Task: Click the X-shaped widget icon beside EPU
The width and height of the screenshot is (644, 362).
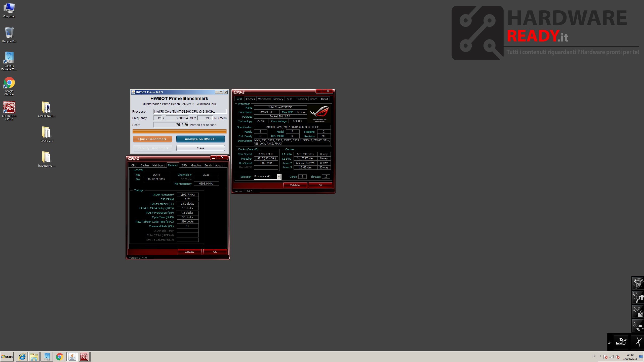Action: (638, 342)
